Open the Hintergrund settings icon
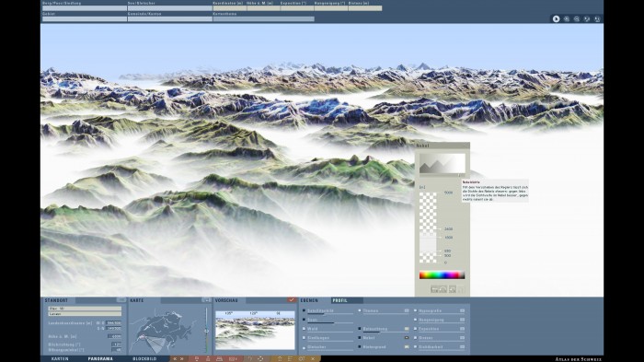 pos(407,346)
